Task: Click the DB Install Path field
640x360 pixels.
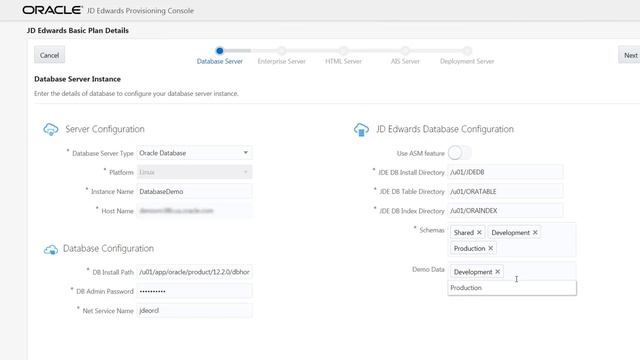Action: [194, 272]
